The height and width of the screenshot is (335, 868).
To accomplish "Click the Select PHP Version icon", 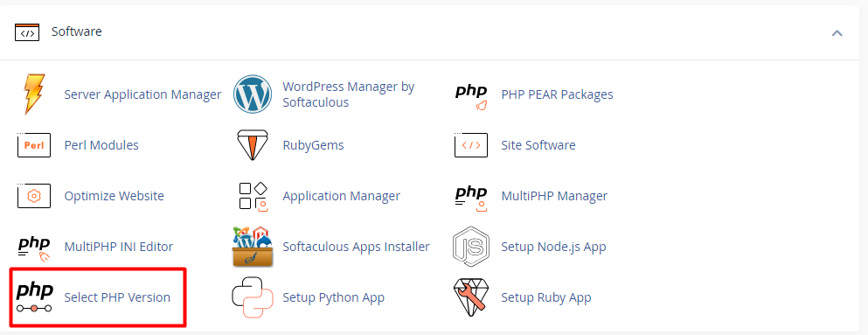I will tap(34, 297).
